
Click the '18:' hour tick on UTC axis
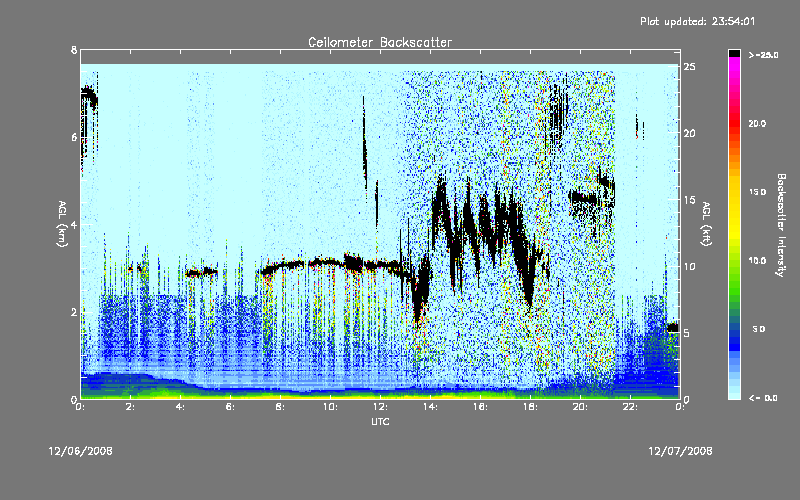click(530, 407)
